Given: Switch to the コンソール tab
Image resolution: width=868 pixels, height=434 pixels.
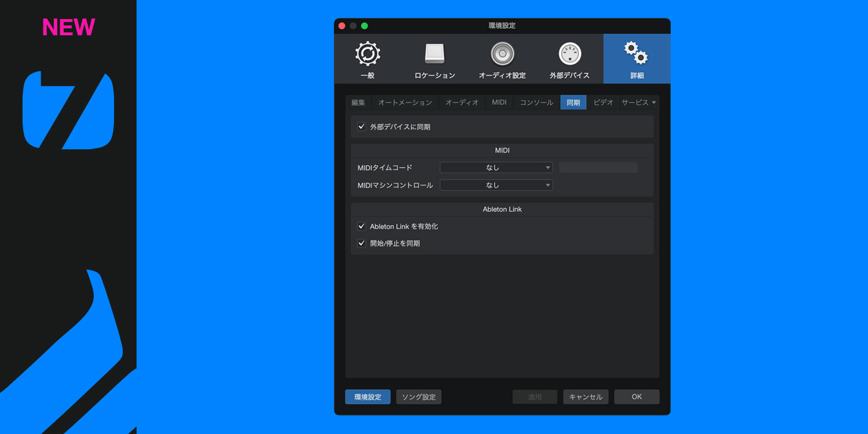Looking at the screenshot, I should tap(536, 102).
